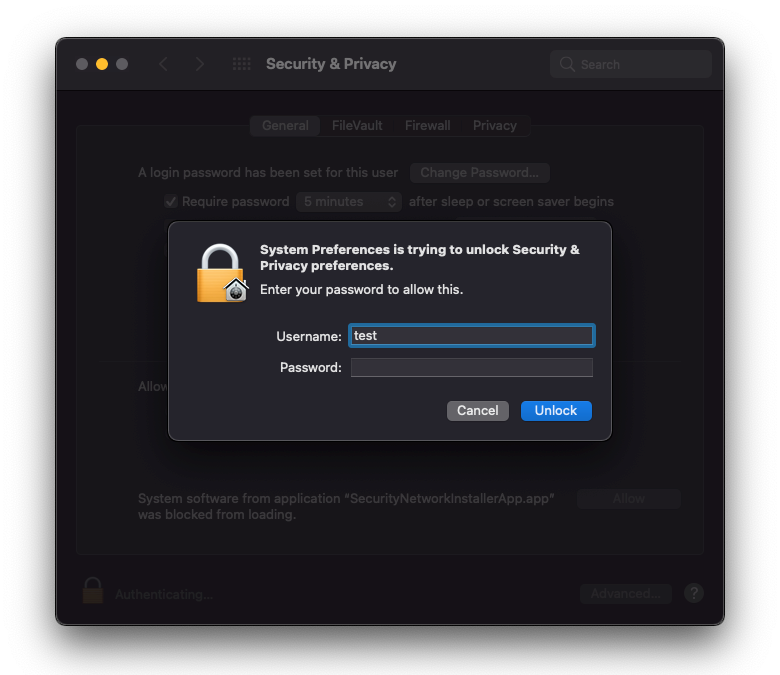Switch to the FileVault tab

[x=357, y=126]
